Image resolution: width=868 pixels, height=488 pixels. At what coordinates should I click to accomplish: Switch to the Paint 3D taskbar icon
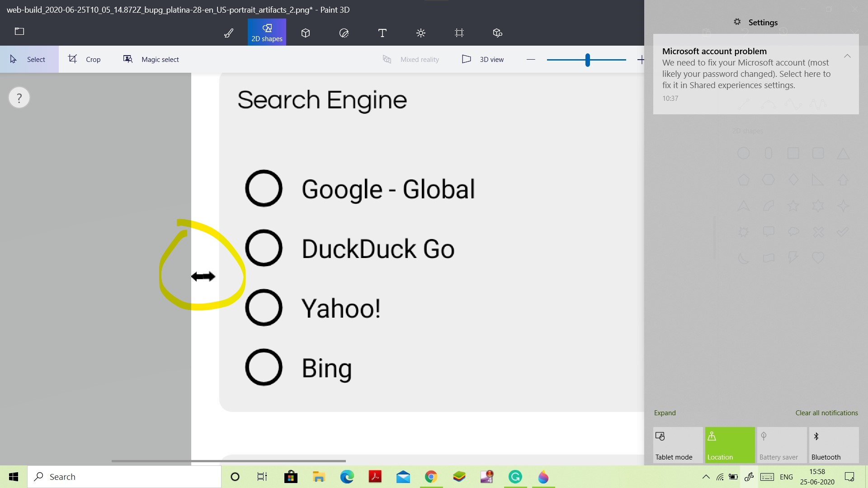click(543, 477)
